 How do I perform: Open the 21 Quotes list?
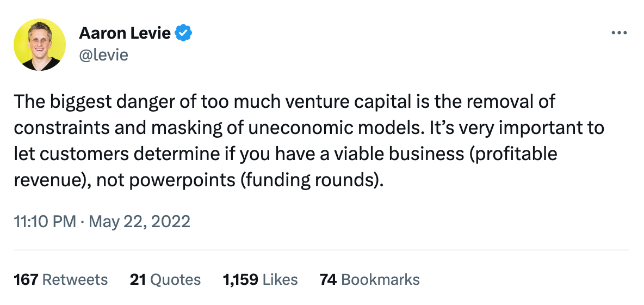coord(165,280)
